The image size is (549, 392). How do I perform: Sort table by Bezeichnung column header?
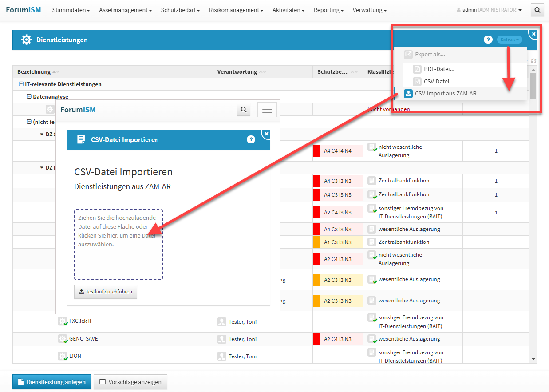[34, 72]
